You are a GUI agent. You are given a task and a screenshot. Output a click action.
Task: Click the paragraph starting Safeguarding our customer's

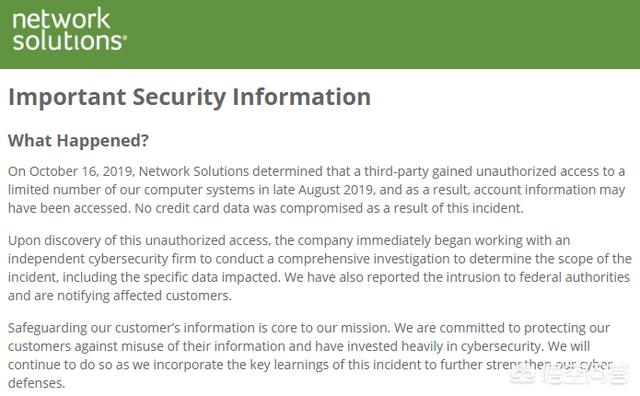(310, 355)
